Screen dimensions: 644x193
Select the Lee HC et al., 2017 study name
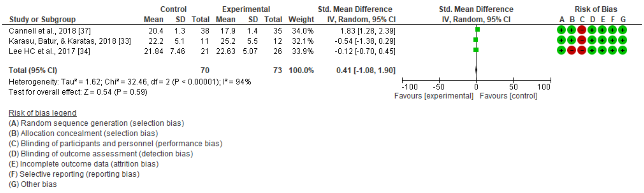point(49,51)
